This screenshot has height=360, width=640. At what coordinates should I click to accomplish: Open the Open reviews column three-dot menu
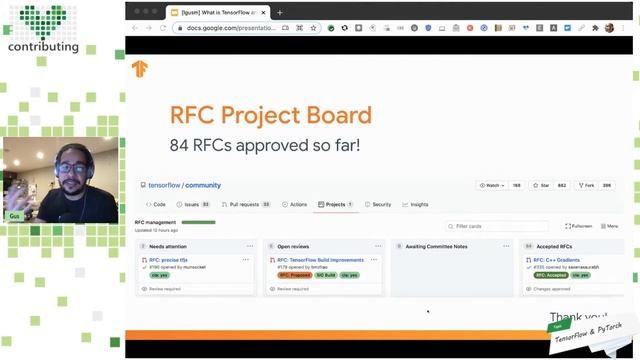pyautogui.click(x=378, y=246)
